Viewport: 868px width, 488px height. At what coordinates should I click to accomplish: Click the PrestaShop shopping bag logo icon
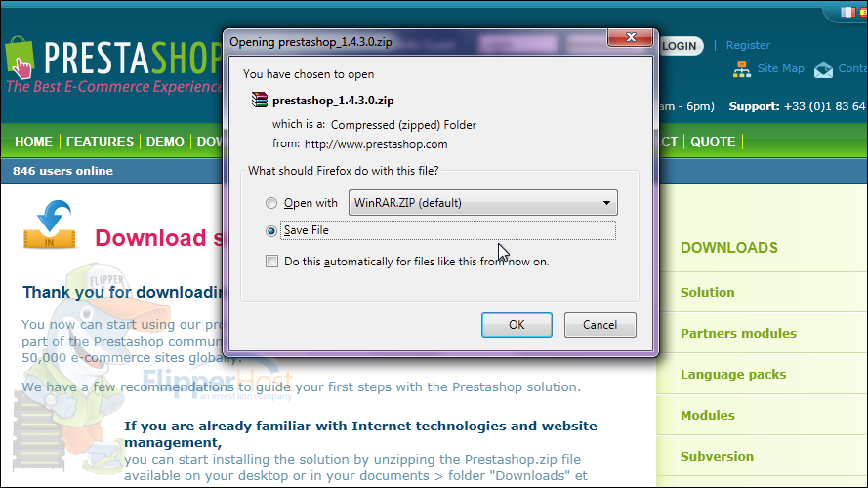(20, 57)
